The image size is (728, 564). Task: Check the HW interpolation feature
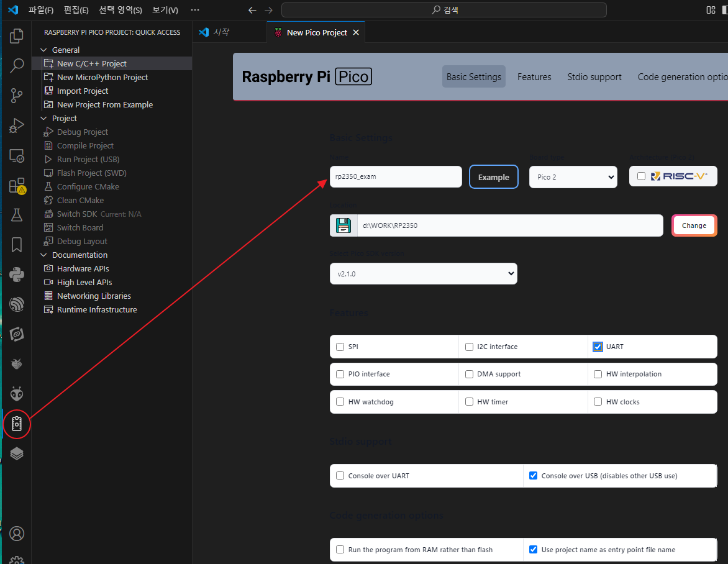click(598, 374)
